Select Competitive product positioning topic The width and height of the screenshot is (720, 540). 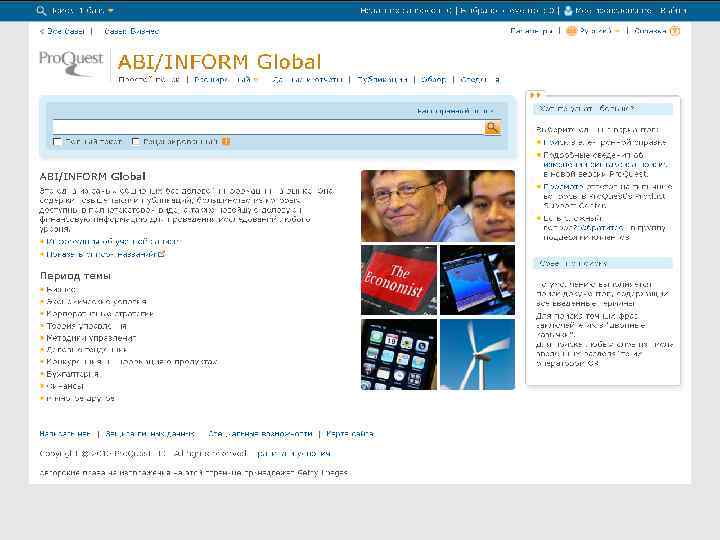pyautogui.click(x=132, y=362)
